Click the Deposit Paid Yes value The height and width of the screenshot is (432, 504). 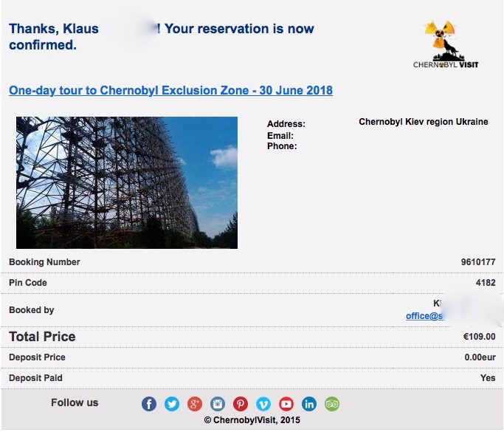point(488,378)
